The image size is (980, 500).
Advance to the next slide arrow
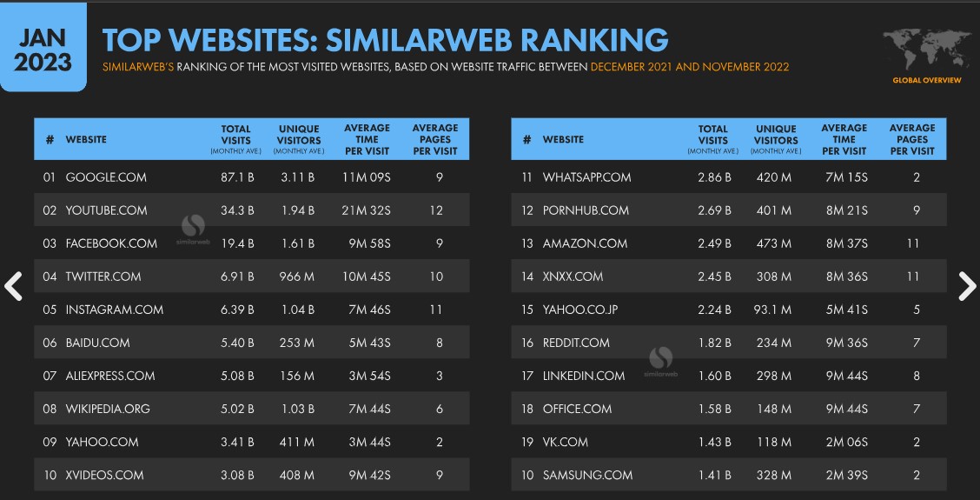[967, 287]
